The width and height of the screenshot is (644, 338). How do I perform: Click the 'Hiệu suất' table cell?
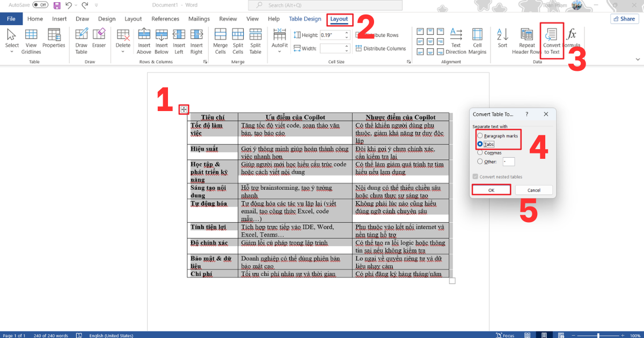213,152
